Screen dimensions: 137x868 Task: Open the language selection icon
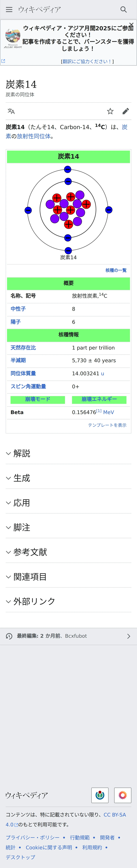pos(11,111)
